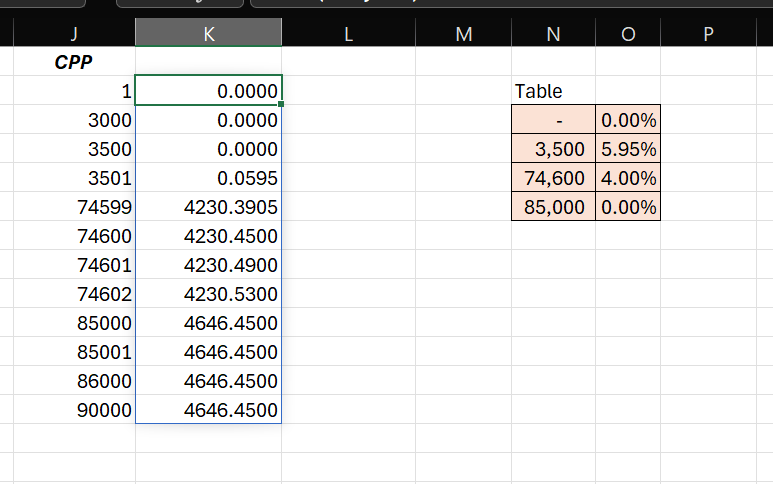This screenshot has height=484, width=773.
Task: Click the cell with value 86000
Action: 74,380
